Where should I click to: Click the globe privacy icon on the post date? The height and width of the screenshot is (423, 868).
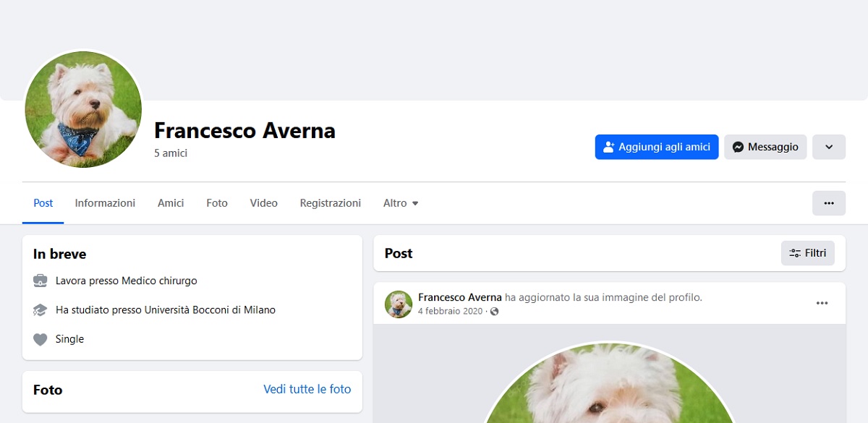pos(495,312)
